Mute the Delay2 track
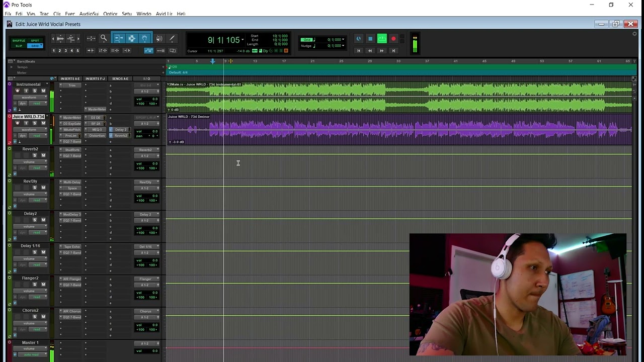The height and width of the screenshot is (362, 644). pyautogui.click(x=43, y=220)
